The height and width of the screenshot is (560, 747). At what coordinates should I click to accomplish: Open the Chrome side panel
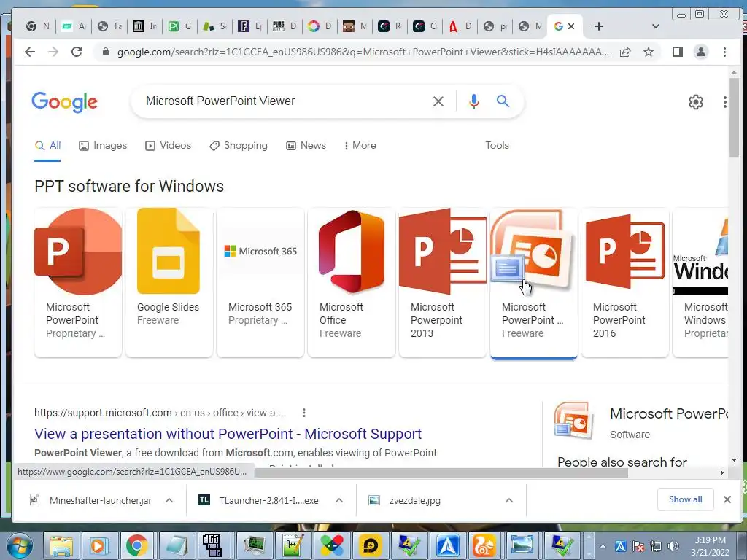pyautogui.click(x=678, y=52)
